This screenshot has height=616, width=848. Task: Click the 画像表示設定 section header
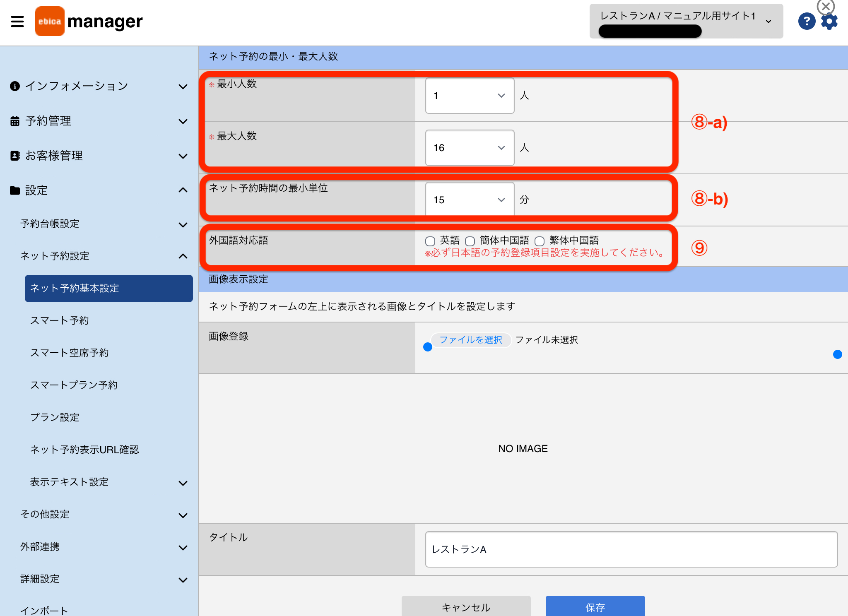click(523, 279)
